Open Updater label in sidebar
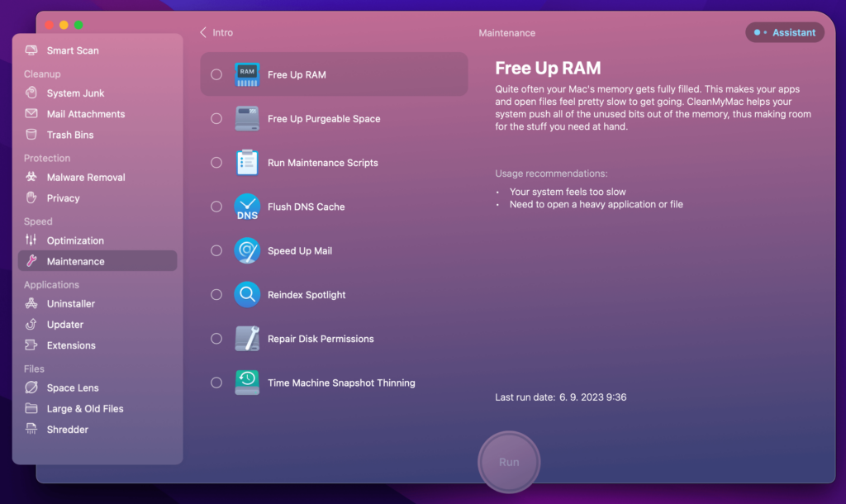 [x=64, y=325]
